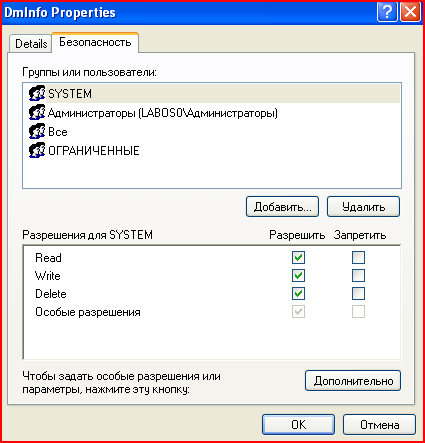
Task: Select Администраторы (LABOS0\Администраторы) entry
Action: tap(163, 113)
